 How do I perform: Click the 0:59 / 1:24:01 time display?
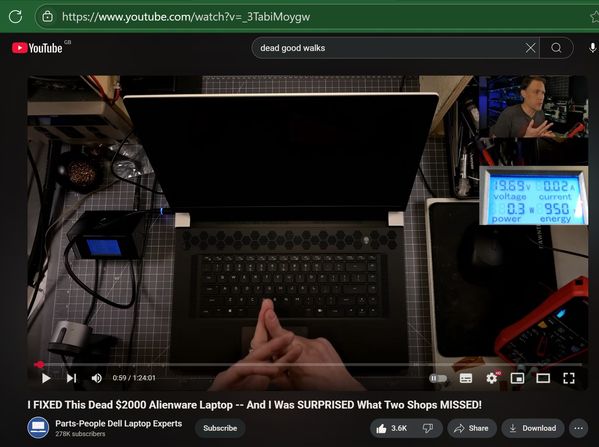point(134,378)
